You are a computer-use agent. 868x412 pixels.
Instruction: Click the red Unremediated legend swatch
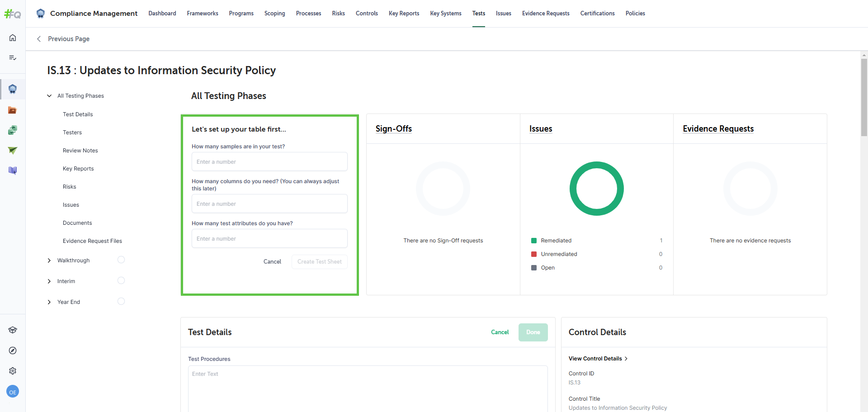[534, 254]
